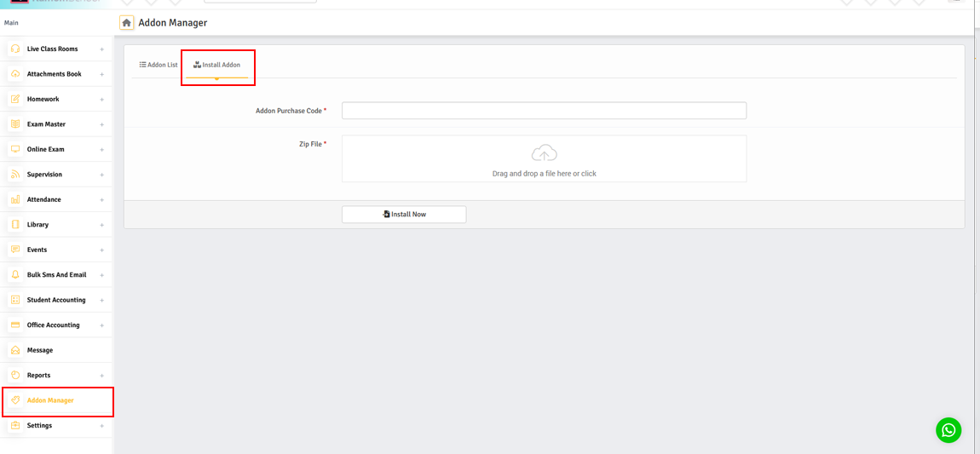Expand the Settings menu plus sign
Image resolution: width=980 pixels, height=454 pixels.
[x=102, y=426]
